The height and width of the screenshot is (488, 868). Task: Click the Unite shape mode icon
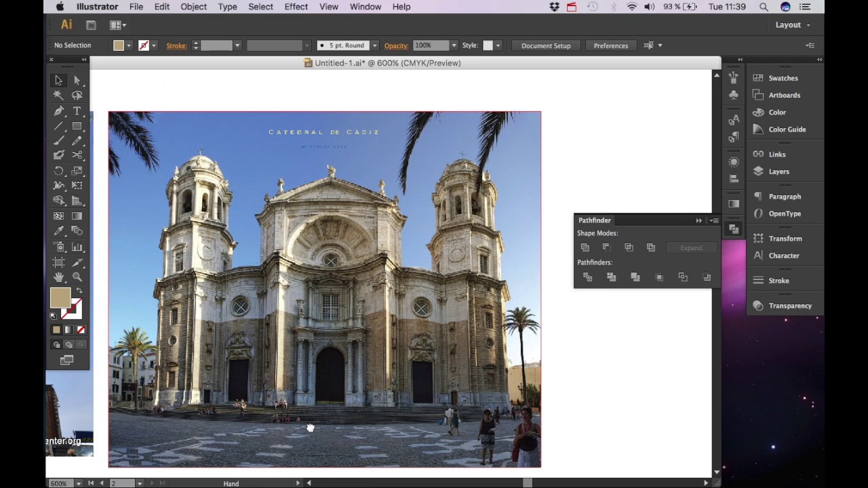coord(585,248)
